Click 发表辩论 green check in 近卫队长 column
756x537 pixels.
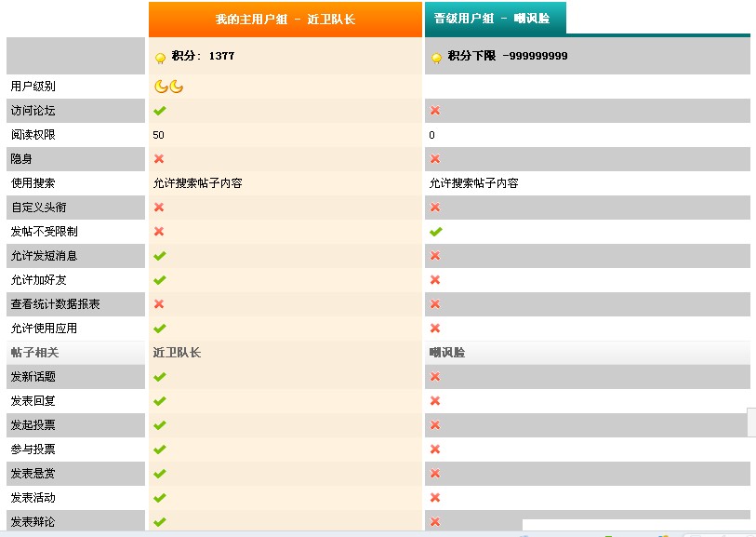click(x=160, y=522)
